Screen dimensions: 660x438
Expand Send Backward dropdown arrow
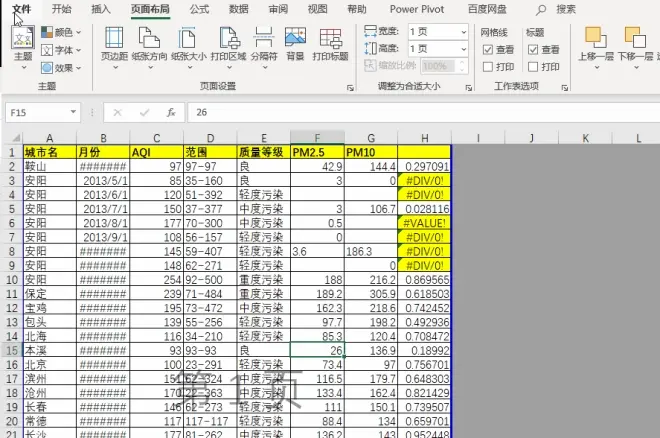pos(636,67)
